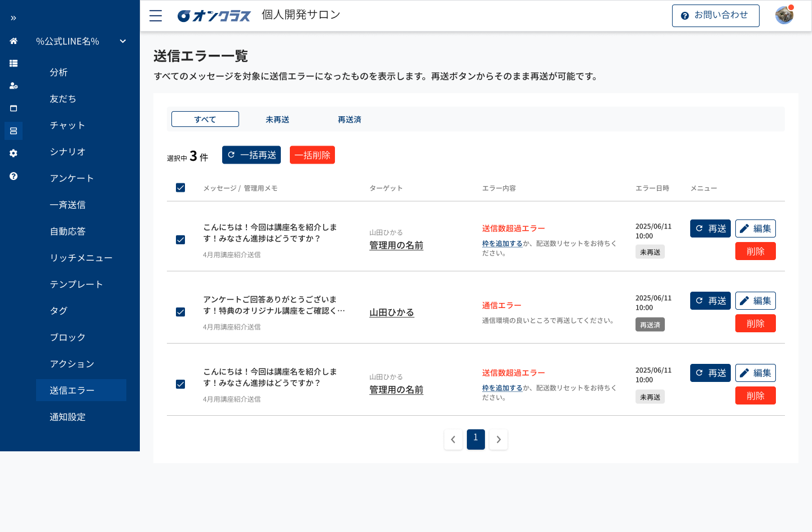
Task: Click the profile avatar in the top right
Action: (x=784, y=15)
